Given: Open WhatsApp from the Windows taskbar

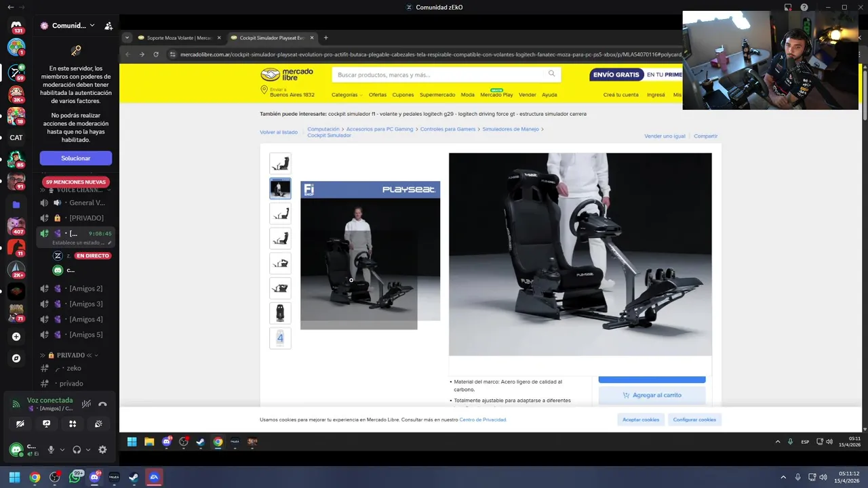Looking at the screenshot, I should pos(75,477).
